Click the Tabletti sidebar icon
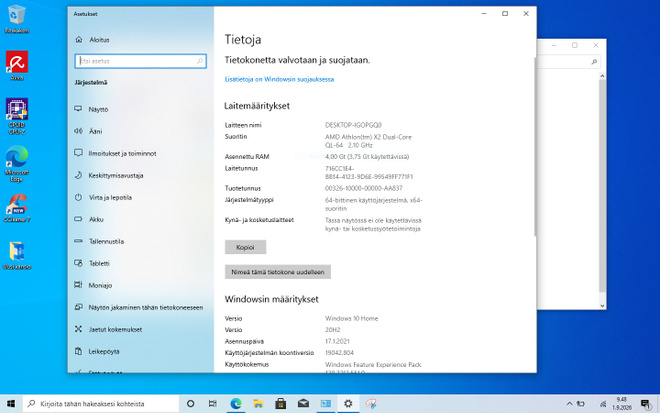This screenshot has height=413, width=660. [x=78, y=263]
